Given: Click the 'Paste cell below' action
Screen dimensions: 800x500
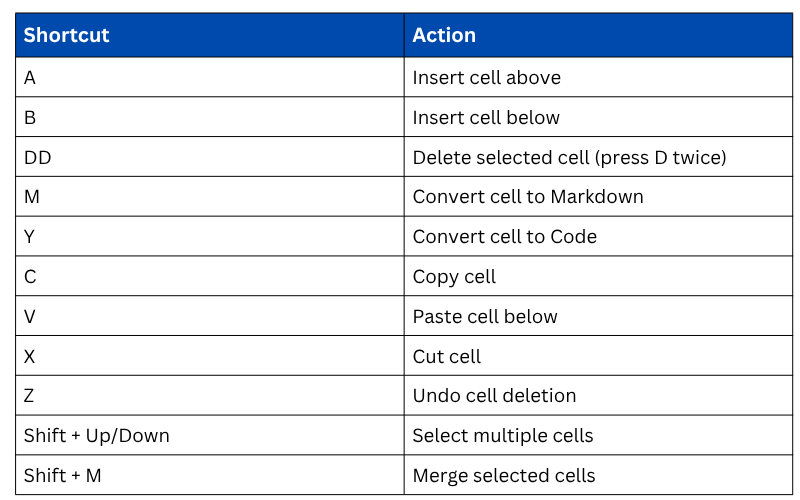Looking at the screenshot, I should [x=485, y=317].
